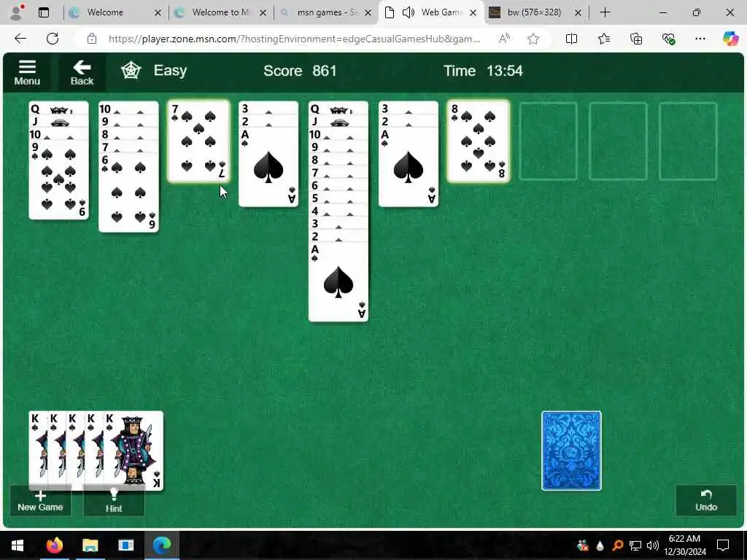Open network icon in system tray
Screen dimensions: 747x560
[x=635, y=545]
